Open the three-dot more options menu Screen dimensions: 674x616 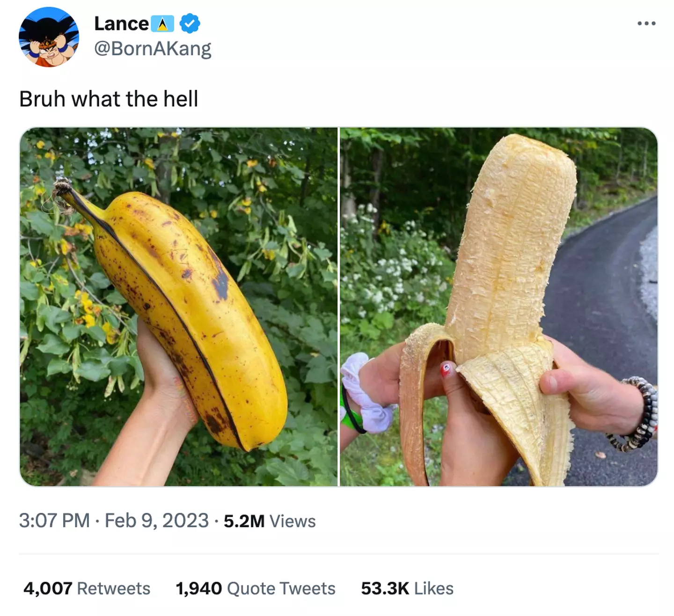tap(646, 23)
